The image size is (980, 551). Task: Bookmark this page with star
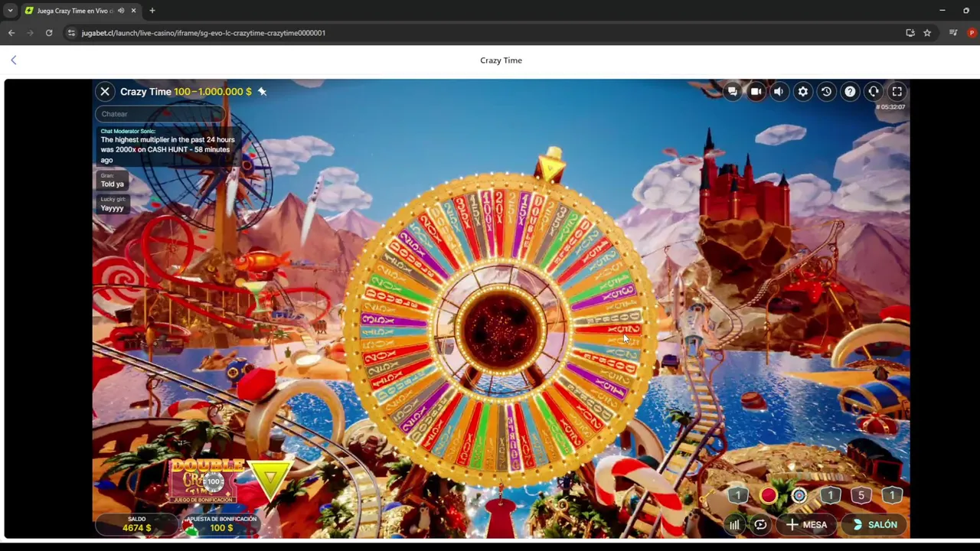pyautogui.click(x=927, y=33)
